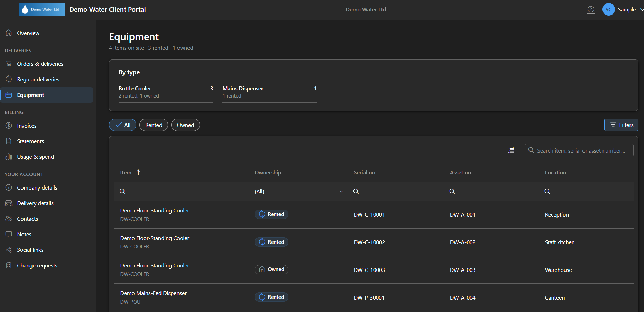This screenshot has width=644, height=312.
Task: Select serial number DW-C-10001
Action: tap(369, 214)
